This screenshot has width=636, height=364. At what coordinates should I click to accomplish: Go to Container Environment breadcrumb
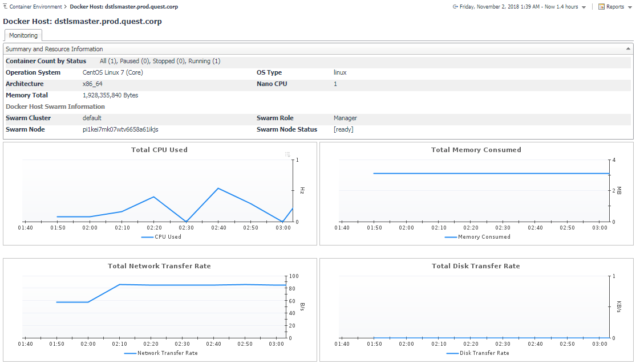tap(36, 6)
